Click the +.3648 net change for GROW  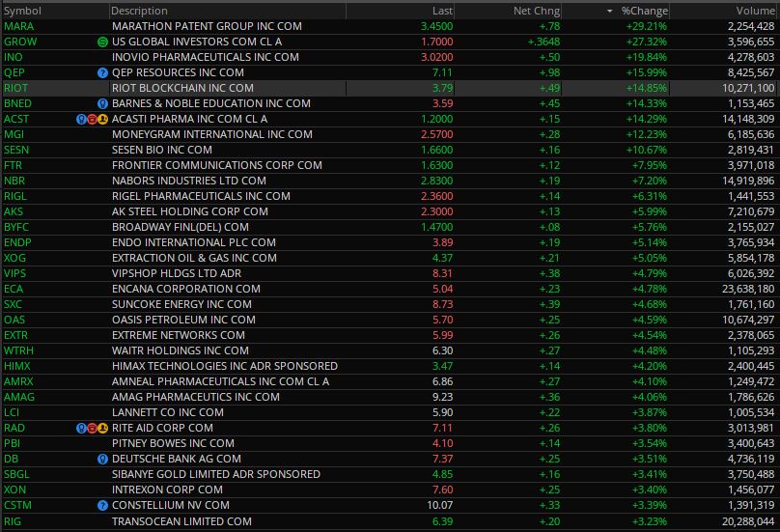[x=543, y=42]
